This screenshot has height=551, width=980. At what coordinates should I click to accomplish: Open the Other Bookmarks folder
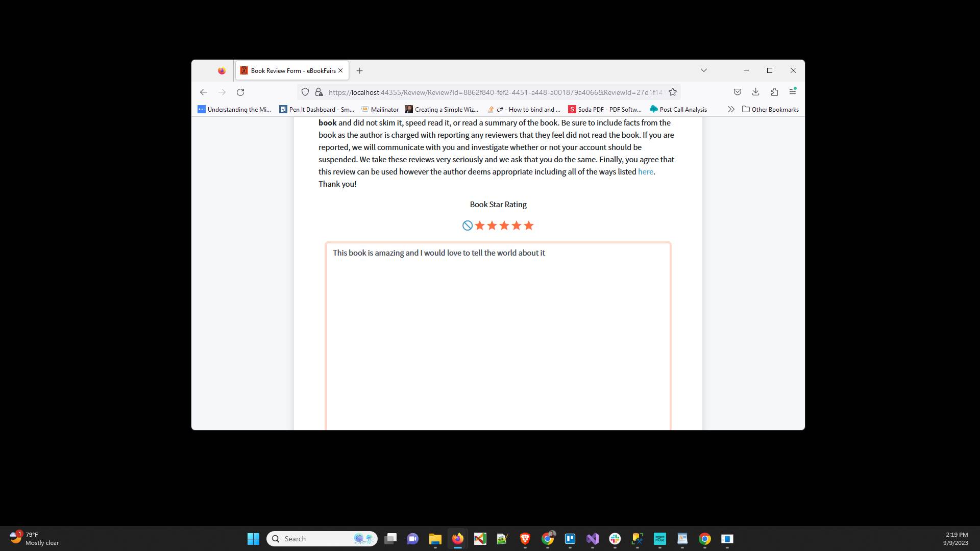click(x=770, y=109)
